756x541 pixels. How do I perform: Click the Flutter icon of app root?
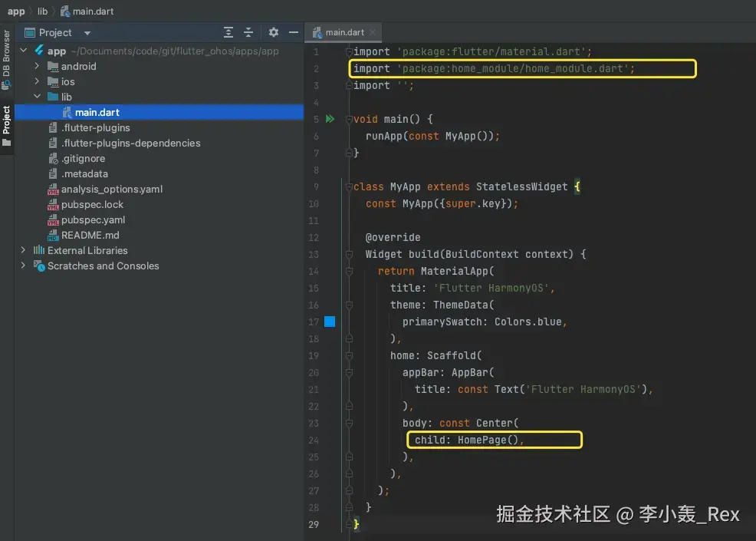[39, 50]
